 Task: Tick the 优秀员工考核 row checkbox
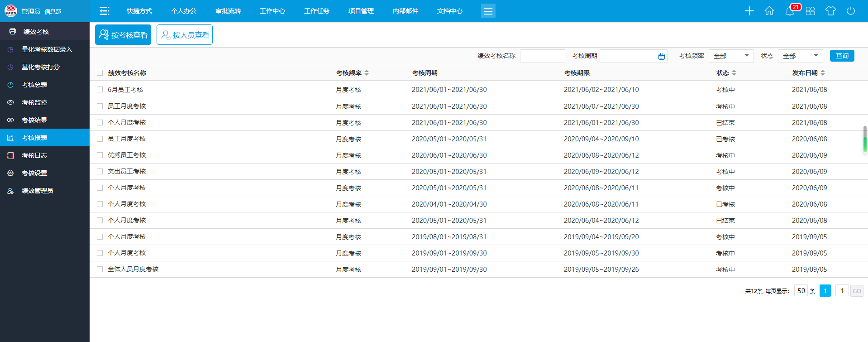pyautogui.click(x=100, y=155)
